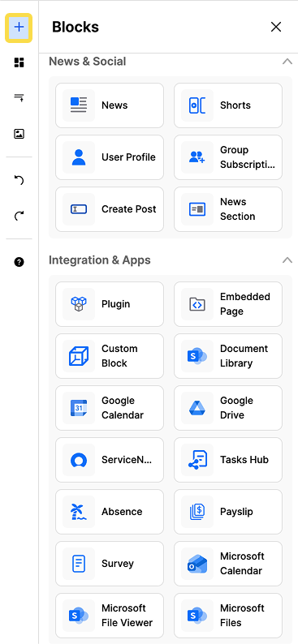The image size is (298, 644).
Task: Open the help question mark icon
Action: tap(19, 262)
